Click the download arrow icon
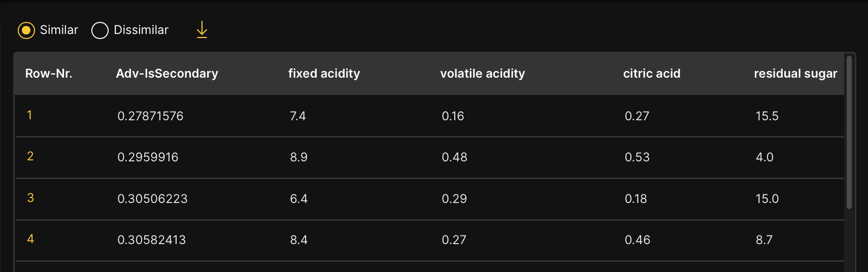The height and width of the screenshot is (272, 868). coord(202,30)
